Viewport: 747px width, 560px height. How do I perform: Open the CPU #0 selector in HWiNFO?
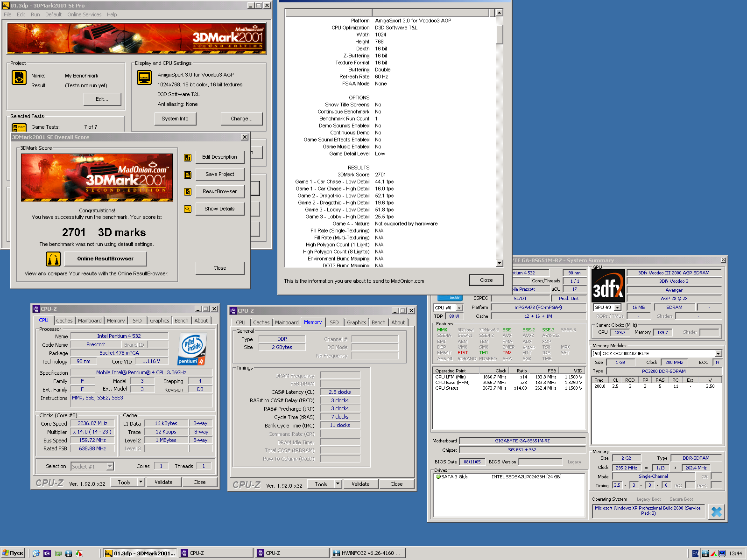coord(459,308)
